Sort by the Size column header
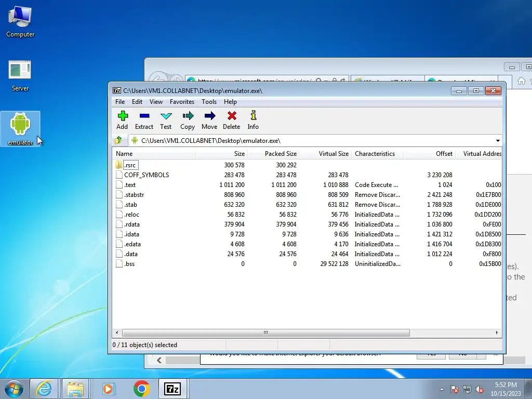 click(x=221, y=154)
